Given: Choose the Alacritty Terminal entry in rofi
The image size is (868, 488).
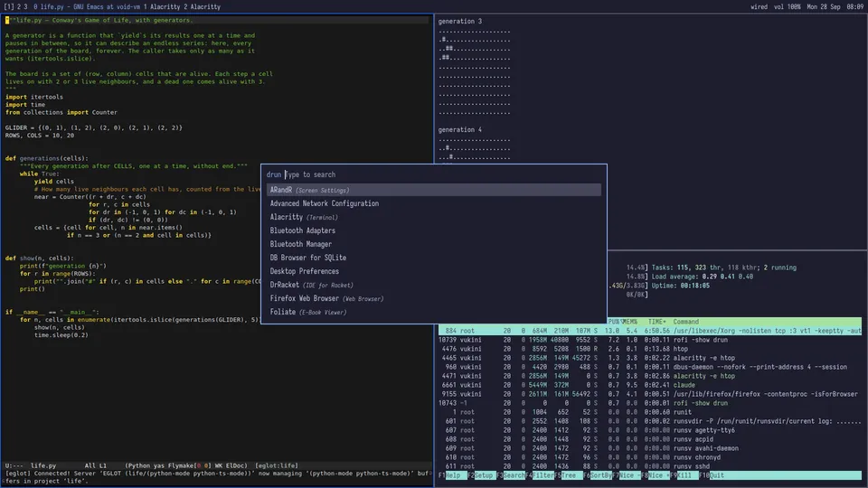Looking at the screenshot, I should click(433, 218).
